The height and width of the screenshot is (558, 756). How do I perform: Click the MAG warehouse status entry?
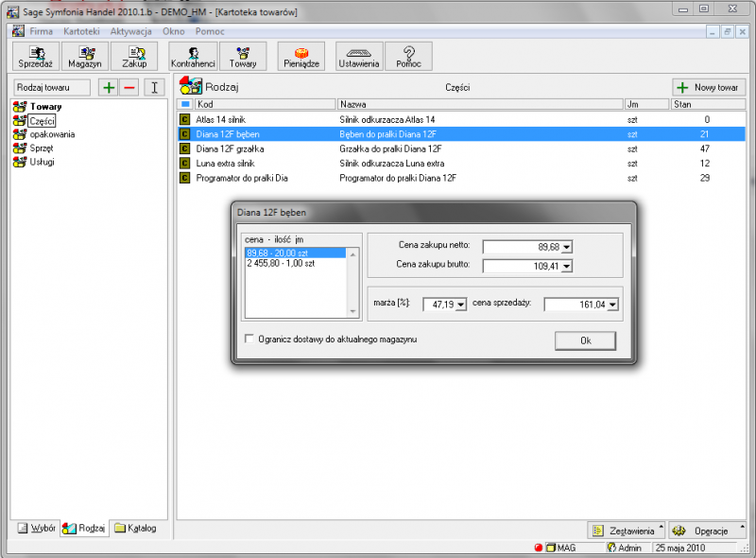click(561, 548)
